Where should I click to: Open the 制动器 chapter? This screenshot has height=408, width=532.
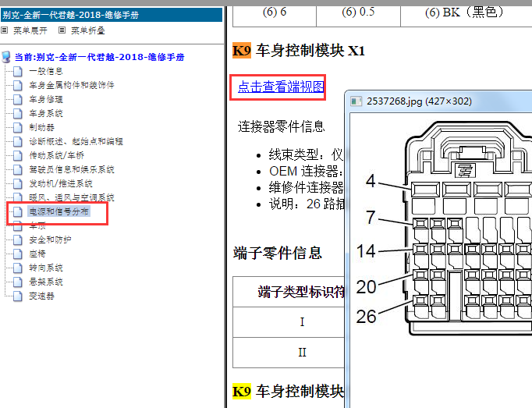click(41, 128)
